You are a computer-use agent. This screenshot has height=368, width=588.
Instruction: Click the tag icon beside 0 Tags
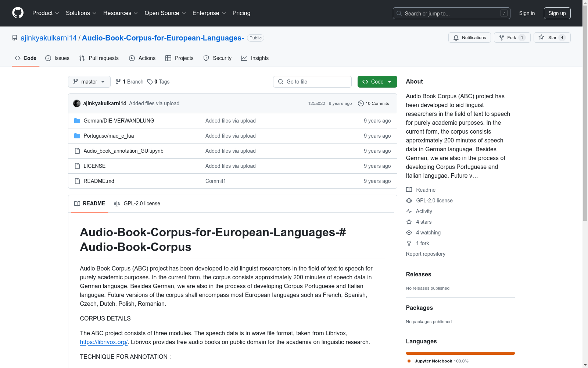pos(150,82)
